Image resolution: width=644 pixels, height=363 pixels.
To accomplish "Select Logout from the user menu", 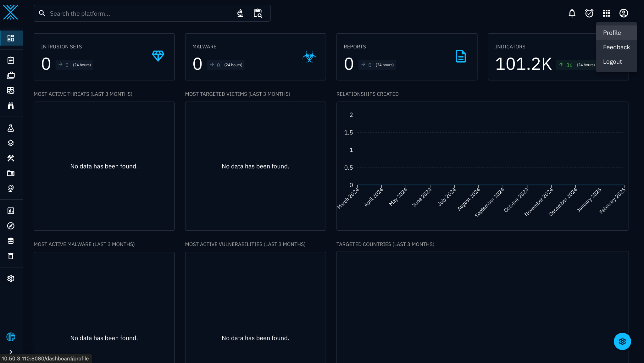I will click(616, 62).
